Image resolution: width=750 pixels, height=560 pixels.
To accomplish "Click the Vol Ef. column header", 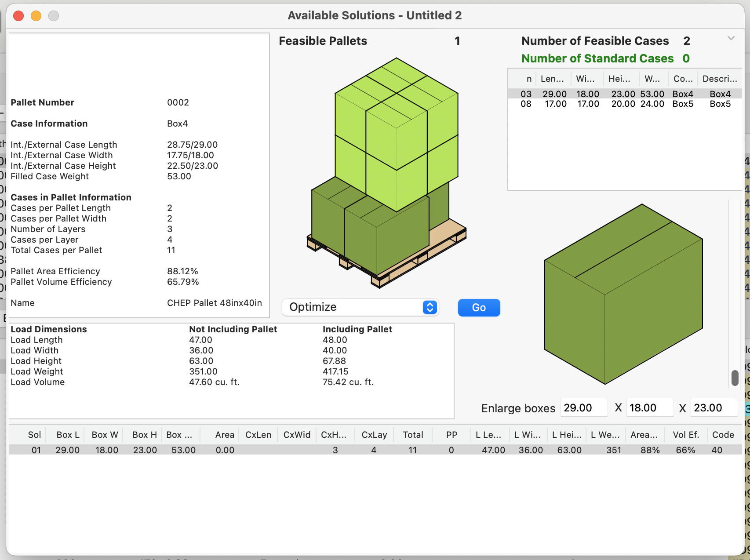I will (x=686, y=435).
